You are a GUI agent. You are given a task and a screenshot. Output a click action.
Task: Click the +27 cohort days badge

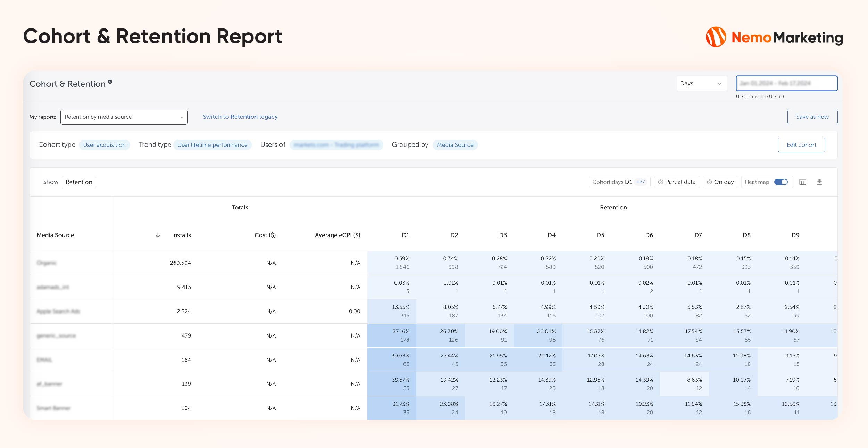point(641,182)
